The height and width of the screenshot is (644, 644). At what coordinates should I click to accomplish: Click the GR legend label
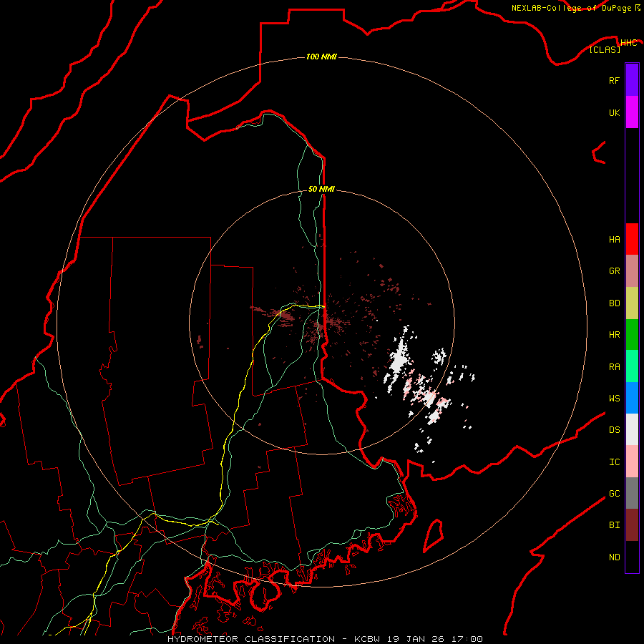(x=614, y=271)
